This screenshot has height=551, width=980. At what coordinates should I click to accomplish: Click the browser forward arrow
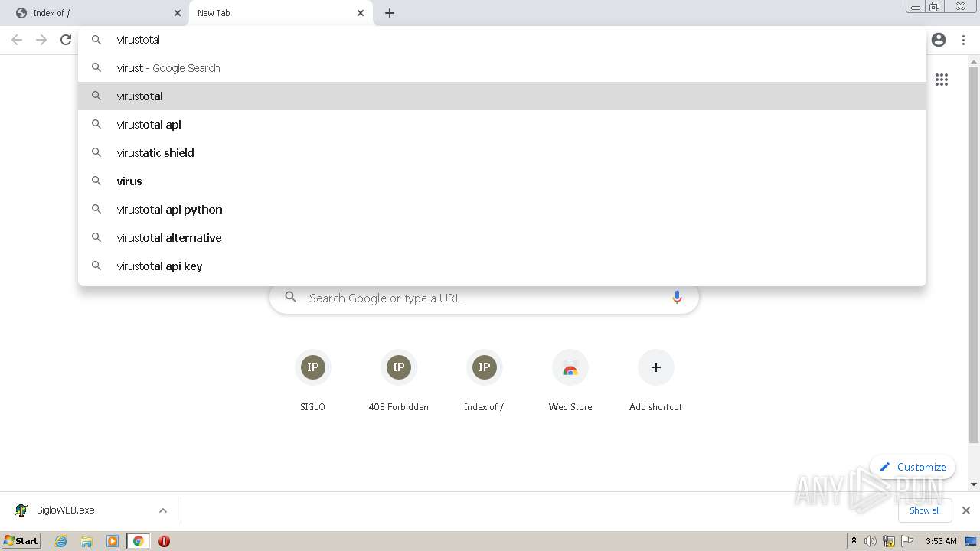pos(41,40)
